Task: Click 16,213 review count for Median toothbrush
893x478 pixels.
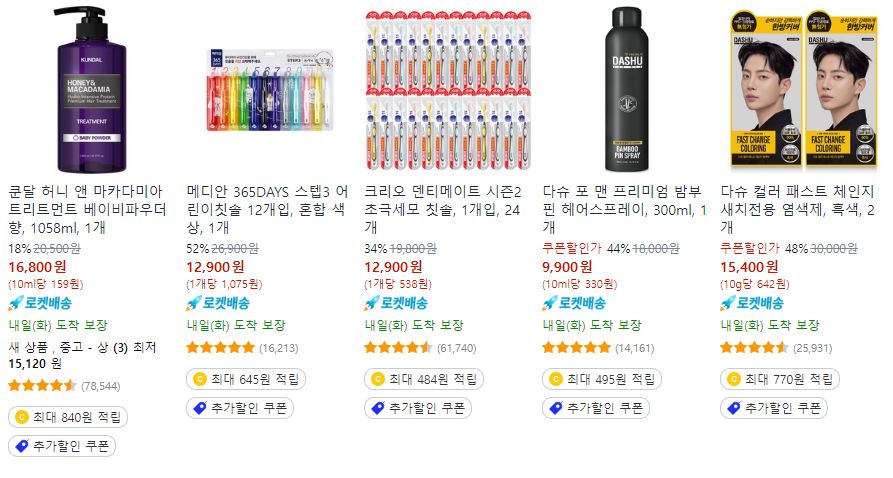Action: (x=279, y=348)
